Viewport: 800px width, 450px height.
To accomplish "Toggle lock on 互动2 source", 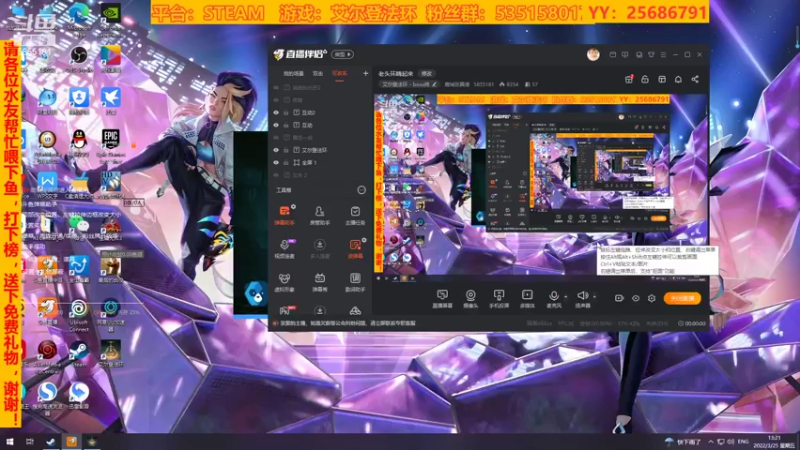I will coord(286,112).
